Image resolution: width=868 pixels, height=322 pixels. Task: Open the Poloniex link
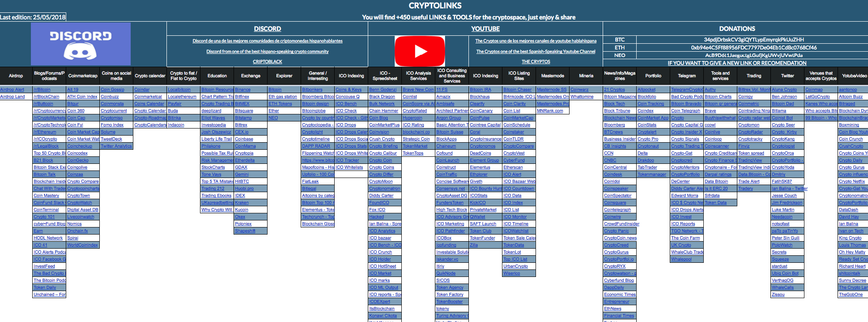243,224
